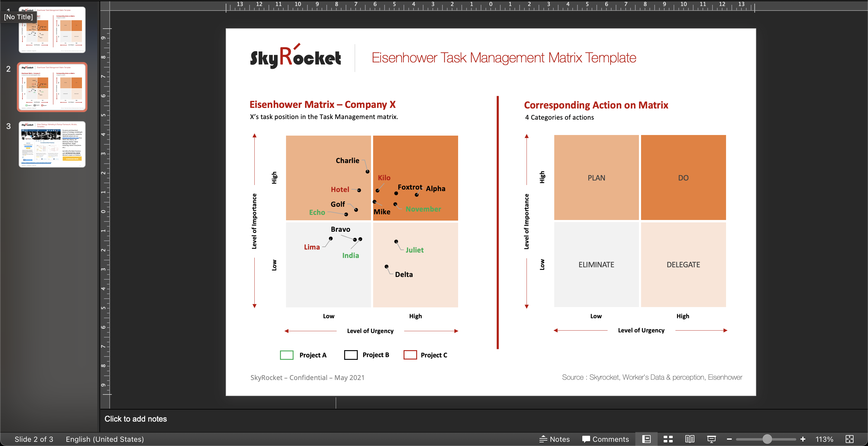Start the slide show from status bar
This screenshot has height=446, width=868.
click(x=712, y=439)
